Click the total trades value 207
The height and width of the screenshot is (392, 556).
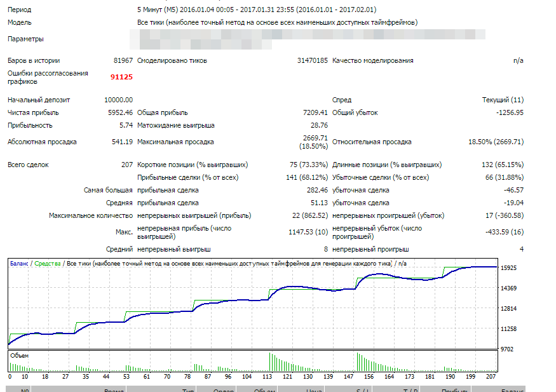tap(126, 165)
